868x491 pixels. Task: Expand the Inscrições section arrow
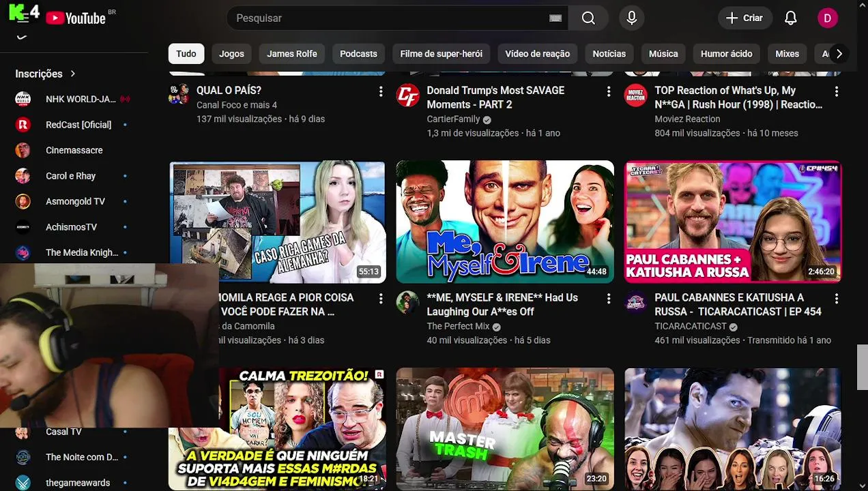coord(72,74)
